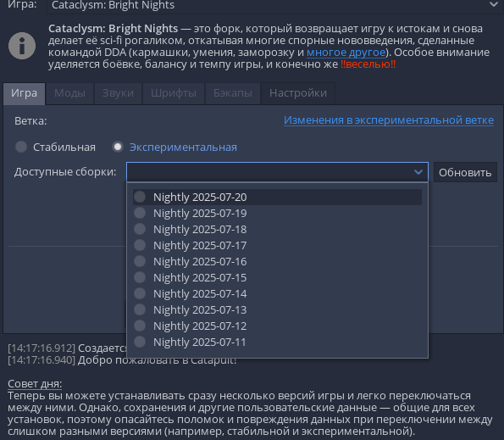Choose Nightly 2025-07-20 build
Image resolution: width=504 pixels, height=440 pixels.
click(x=277, y=197)
